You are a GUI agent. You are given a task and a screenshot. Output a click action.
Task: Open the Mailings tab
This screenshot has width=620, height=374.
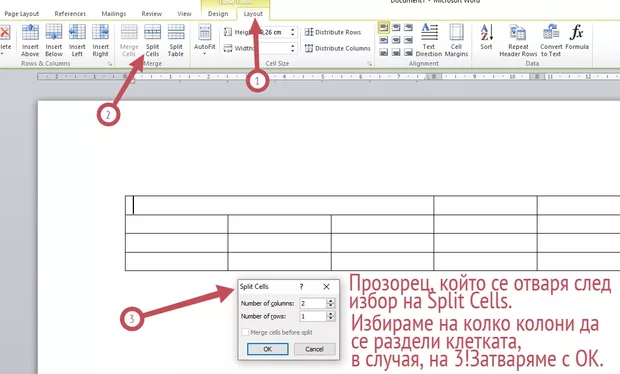point(113,14)
